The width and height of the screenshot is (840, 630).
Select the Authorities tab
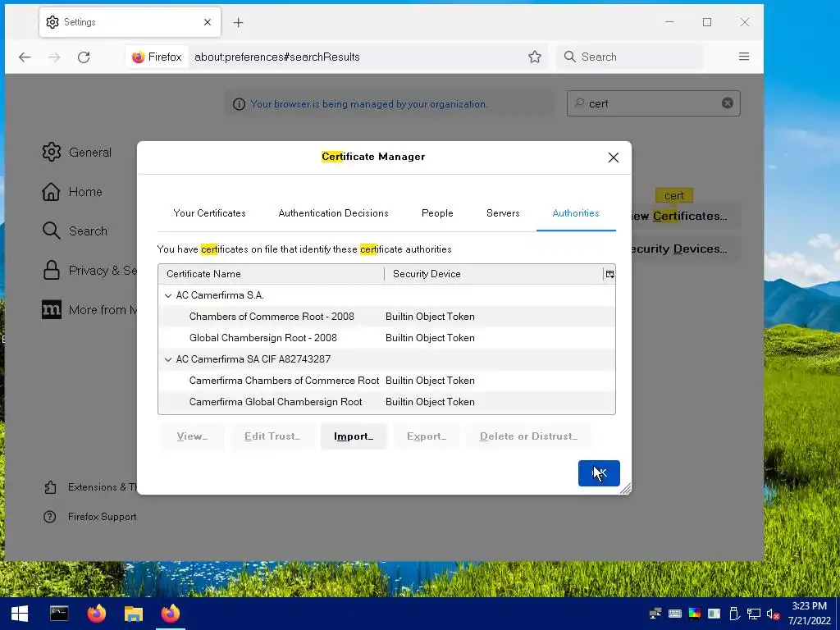576,213
